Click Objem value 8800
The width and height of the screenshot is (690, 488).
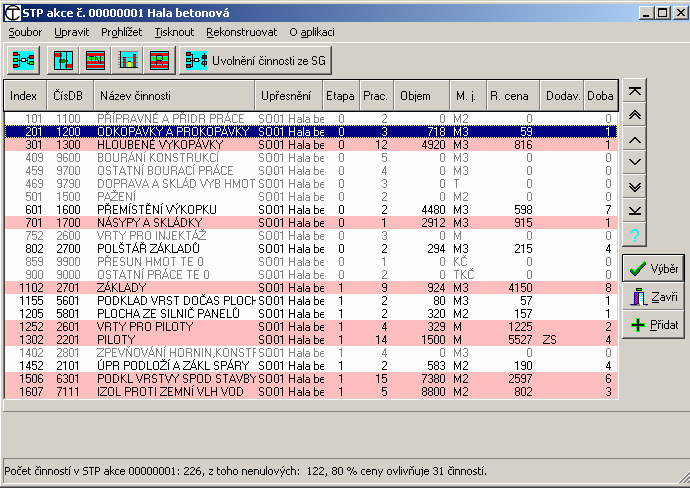tap(433, 392)
